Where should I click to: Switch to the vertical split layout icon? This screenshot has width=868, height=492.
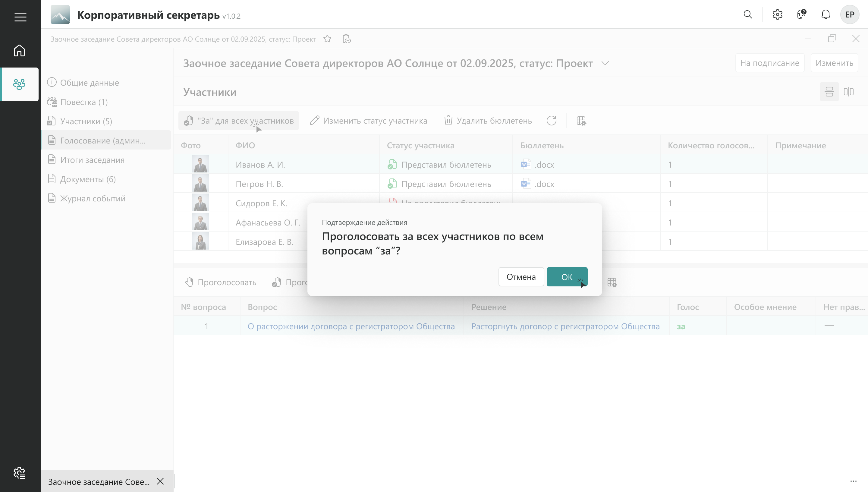pyautogui.click(x=848, y=92)
